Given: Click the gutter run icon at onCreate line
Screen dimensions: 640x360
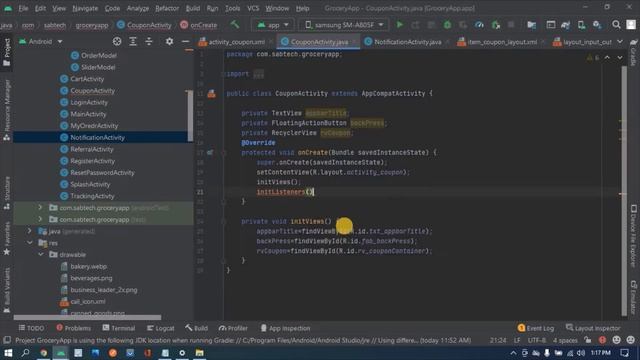Looking at the screenshot, I should (x=210, y=152).
